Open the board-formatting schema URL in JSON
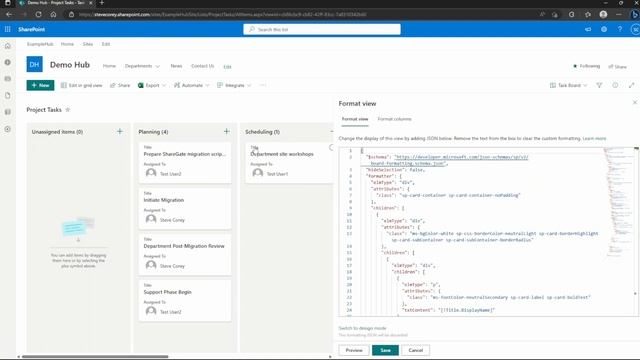The image size is (640, 360). coord(461,157)
